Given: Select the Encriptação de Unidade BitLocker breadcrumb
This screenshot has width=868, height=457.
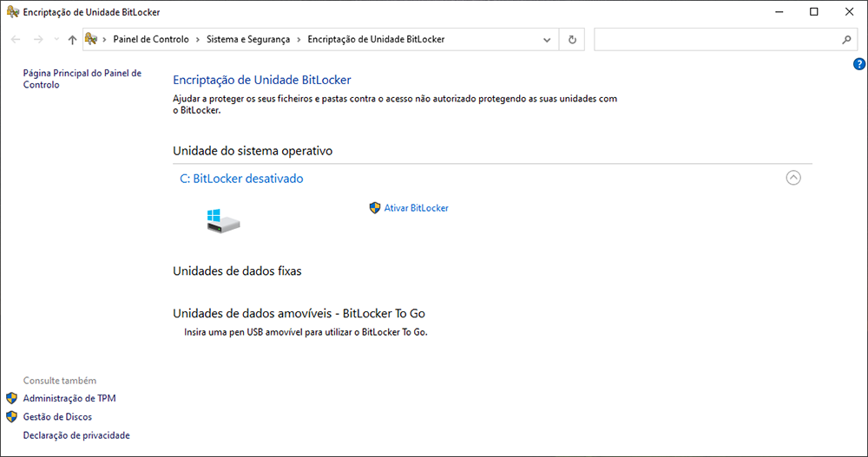Looking at the screenshot, I should tap(376, 39).
